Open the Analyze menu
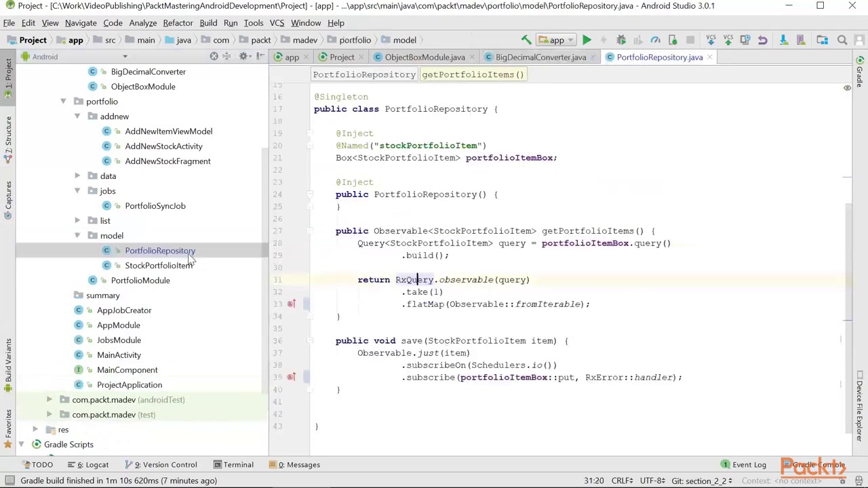 142,22
